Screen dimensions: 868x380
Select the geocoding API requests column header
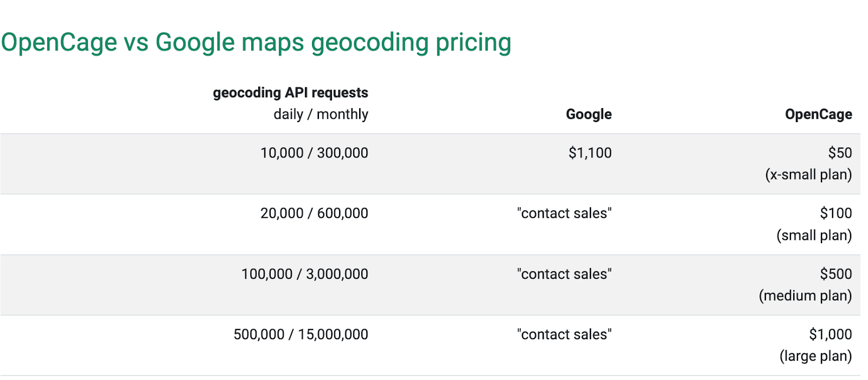pos(290,93)
